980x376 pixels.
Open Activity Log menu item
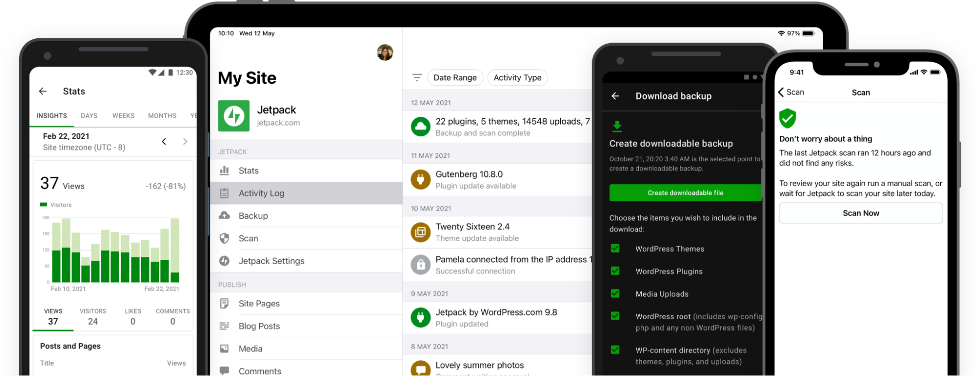click(x=306, y=193)
